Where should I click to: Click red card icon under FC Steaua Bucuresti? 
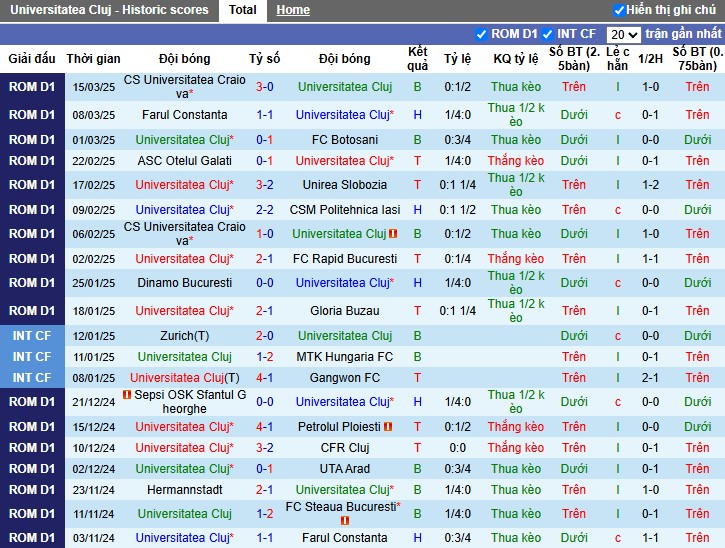(x=344, y=521)
